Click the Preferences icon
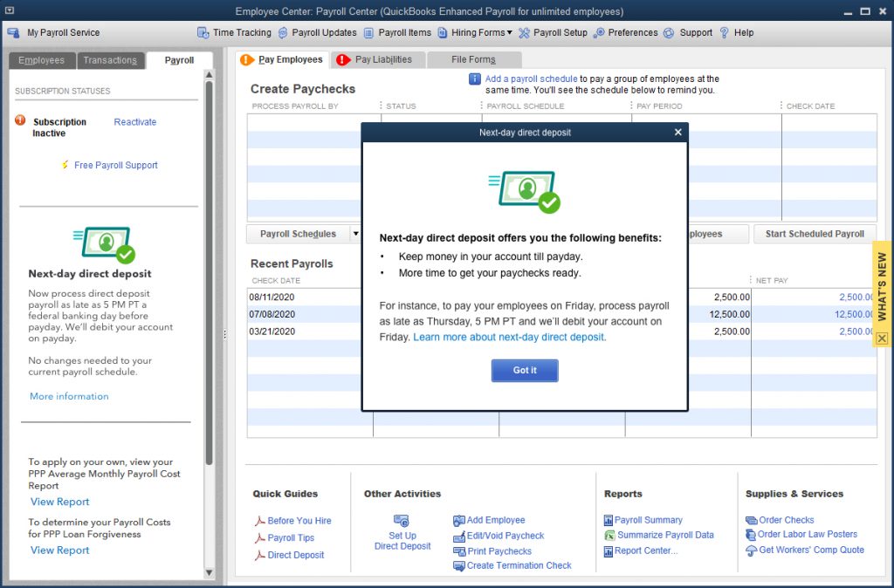894x588 pixels. point(599,33)
